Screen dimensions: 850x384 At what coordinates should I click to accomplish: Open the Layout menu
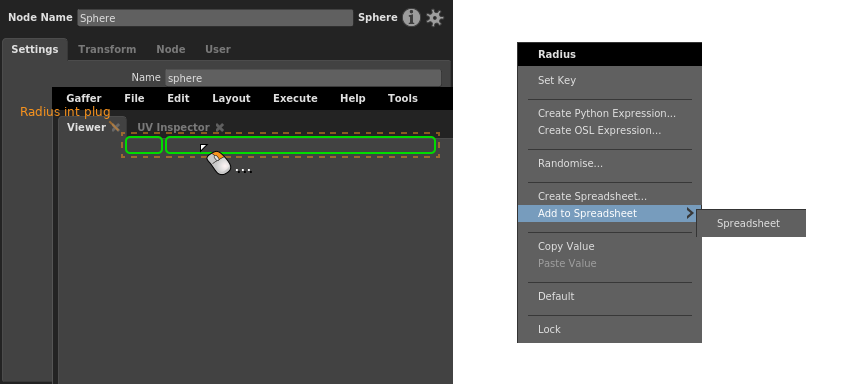click(x=231, y=98)
